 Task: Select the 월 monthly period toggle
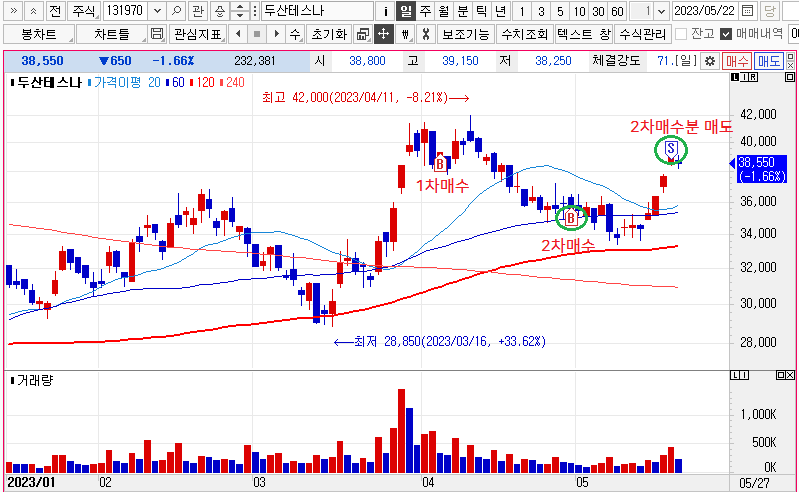click(444, 11)
